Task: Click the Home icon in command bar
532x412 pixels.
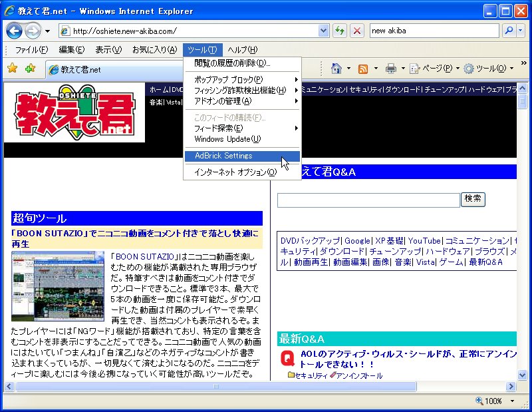Action: pos(336,69)
